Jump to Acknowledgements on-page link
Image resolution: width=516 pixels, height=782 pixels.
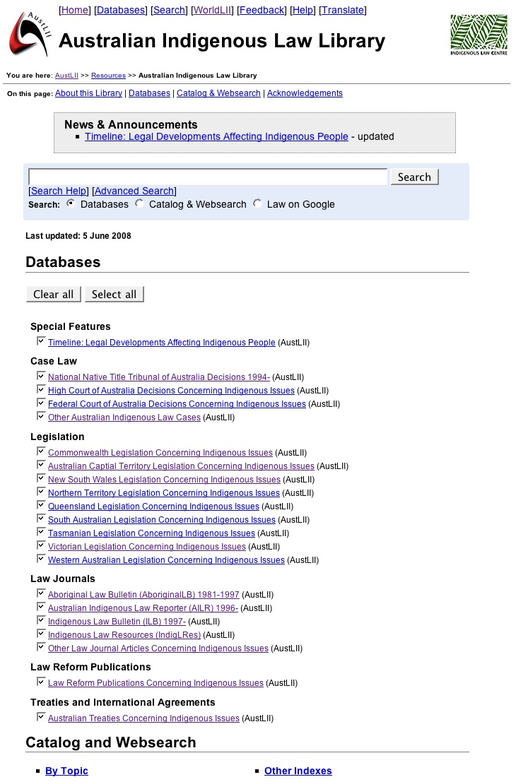tap(305, 93)
